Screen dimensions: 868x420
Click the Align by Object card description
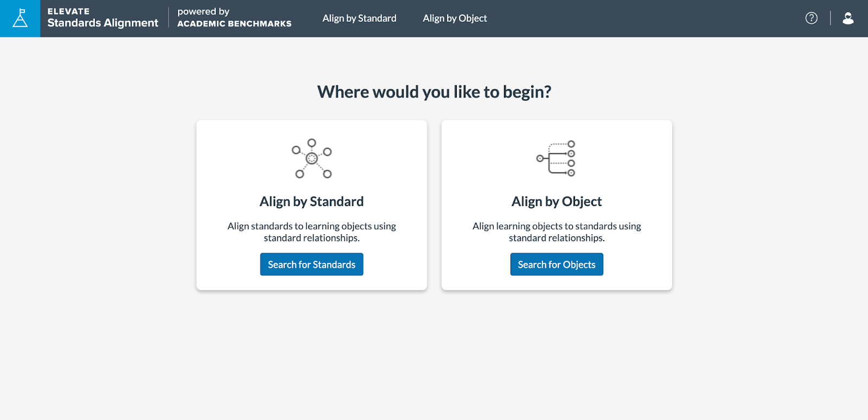point(557,232)
